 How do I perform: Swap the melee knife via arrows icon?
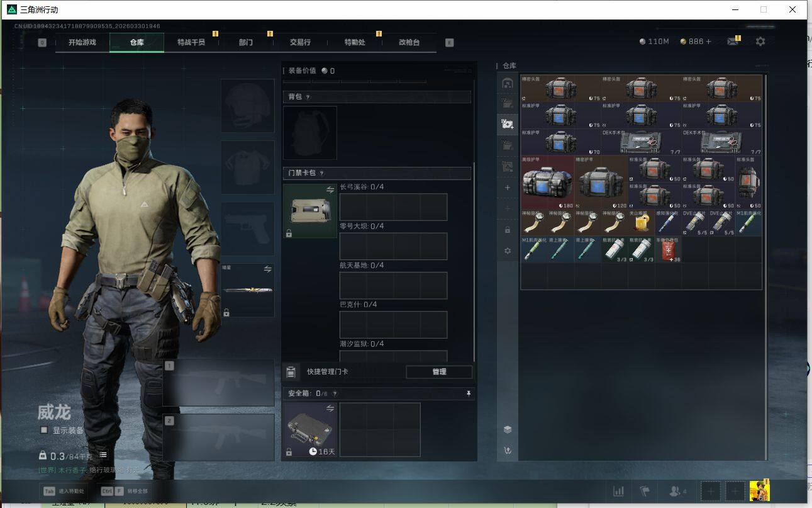tap(268, 269)
